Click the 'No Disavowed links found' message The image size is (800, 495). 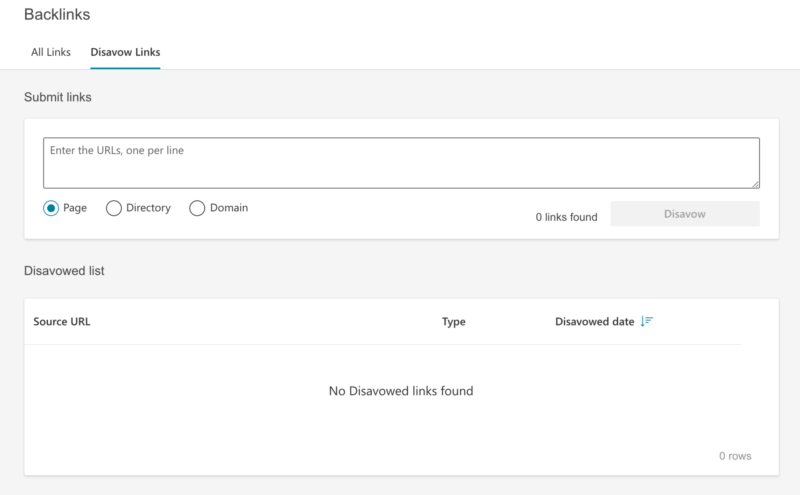click(400, 391)
